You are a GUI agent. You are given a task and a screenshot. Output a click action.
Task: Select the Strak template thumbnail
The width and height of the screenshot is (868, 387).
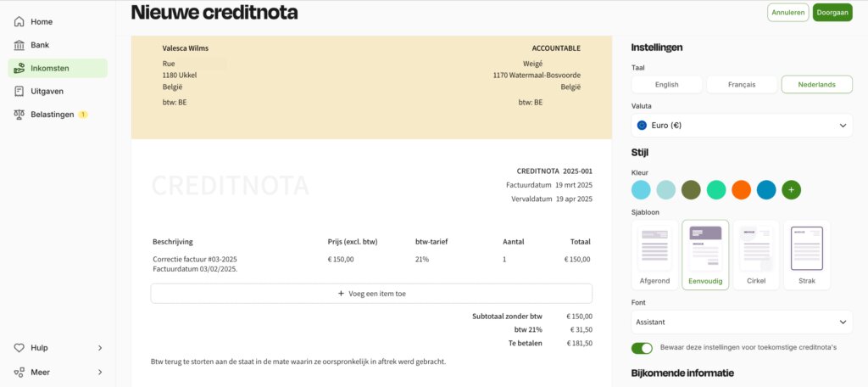click(807, 255)
